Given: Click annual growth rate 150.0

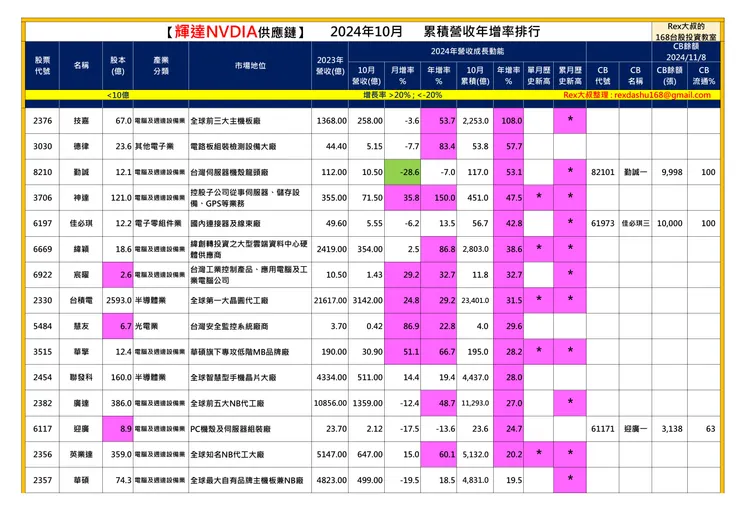Looking at the screenshot, I should tap(439, 198).
